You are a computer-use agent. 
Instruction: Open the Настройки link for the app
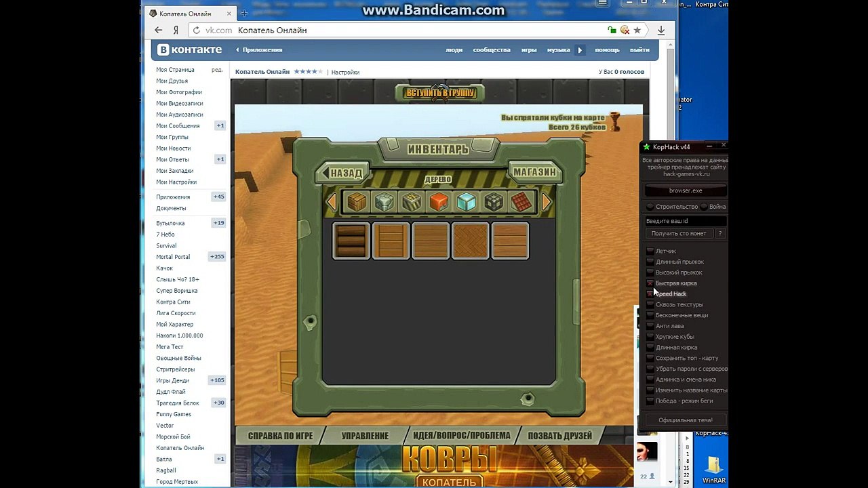(346, 72)
